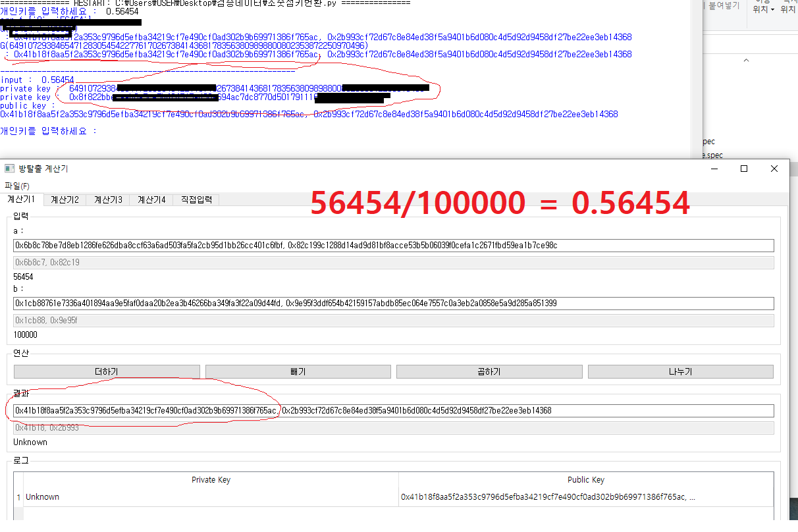Select the public key cell in log row 1
The width and height of the screenshot is (798, 532).
click(x=586, y=497)
